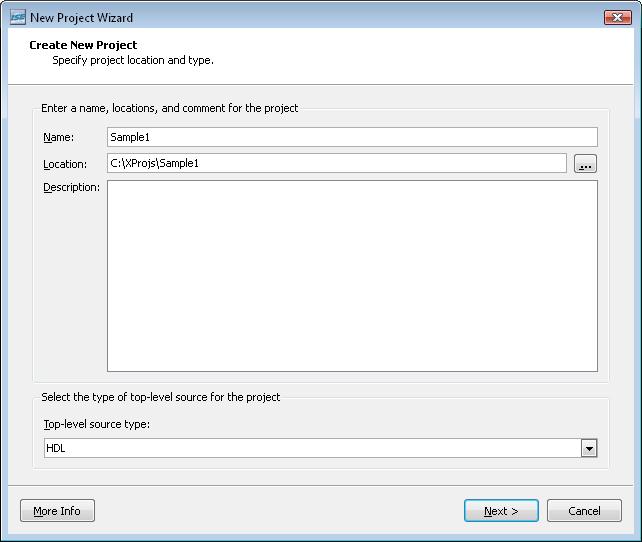Viewport: 642px width, 542px height.
Task: Click the 'Enter a name, locations, and comment' group label
Action: pyautogui.click(x=169, y=108)
